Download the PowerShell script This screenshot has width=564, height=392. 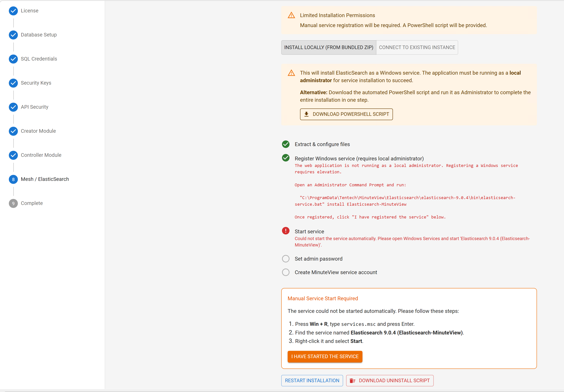pyautogui.click(x=346, y=114)
